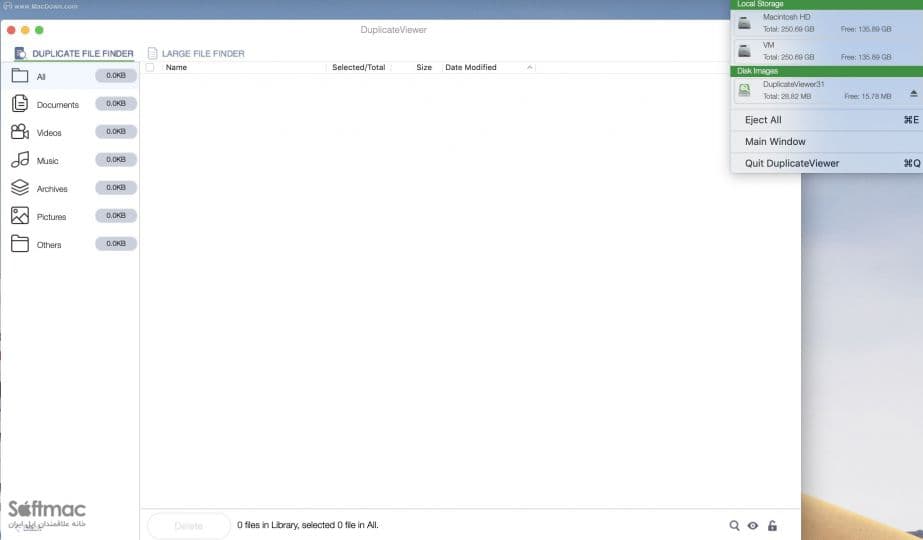Click DuplicateViewer31 free space 15.78 MB text

868,97
